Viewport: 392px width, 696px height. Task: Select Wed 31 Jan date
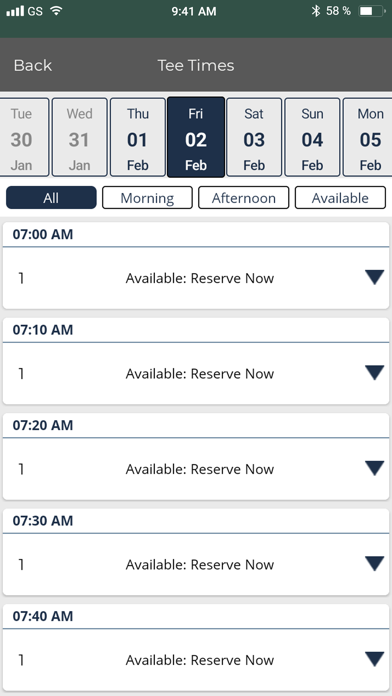tap(79, 137)
